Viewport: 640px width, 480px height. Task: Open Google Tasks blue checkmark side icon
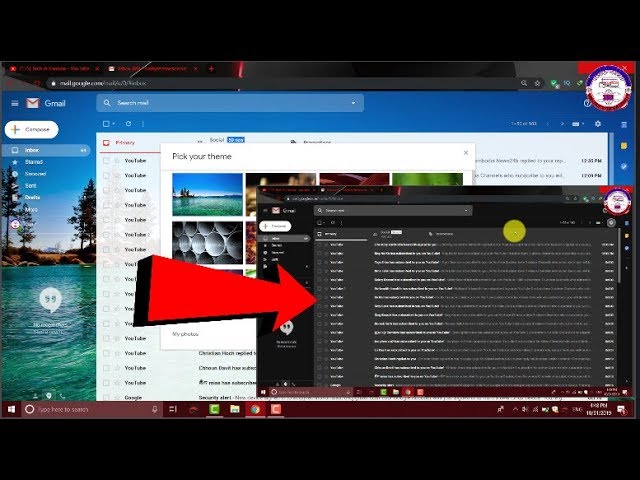pyautogui.click(x=624, y=166)
